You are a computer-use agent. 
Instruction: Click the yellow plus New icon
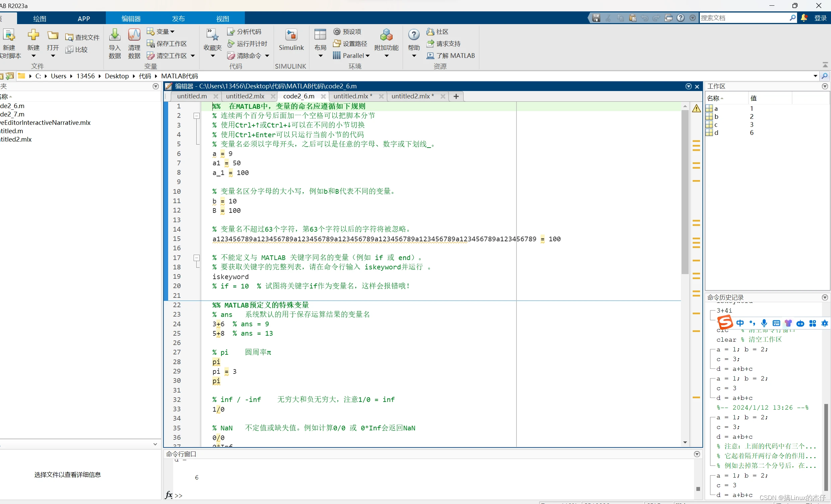(x=33, y=35)
